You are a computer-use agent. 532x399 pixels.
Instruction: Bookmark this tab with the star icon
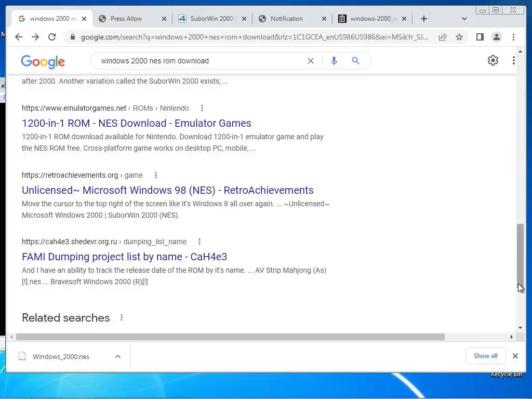pyautogui.click(x=459, y=37)
